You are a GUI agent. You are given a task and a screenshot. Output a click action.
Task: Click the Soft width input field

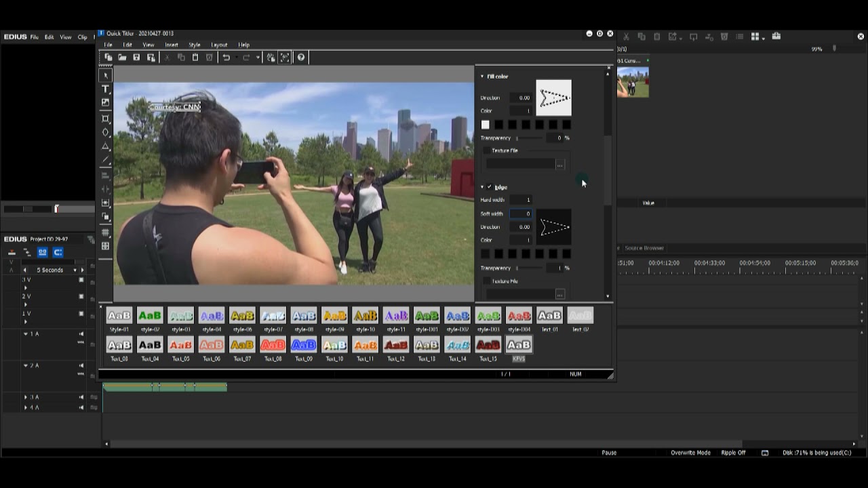pos(521,213)
